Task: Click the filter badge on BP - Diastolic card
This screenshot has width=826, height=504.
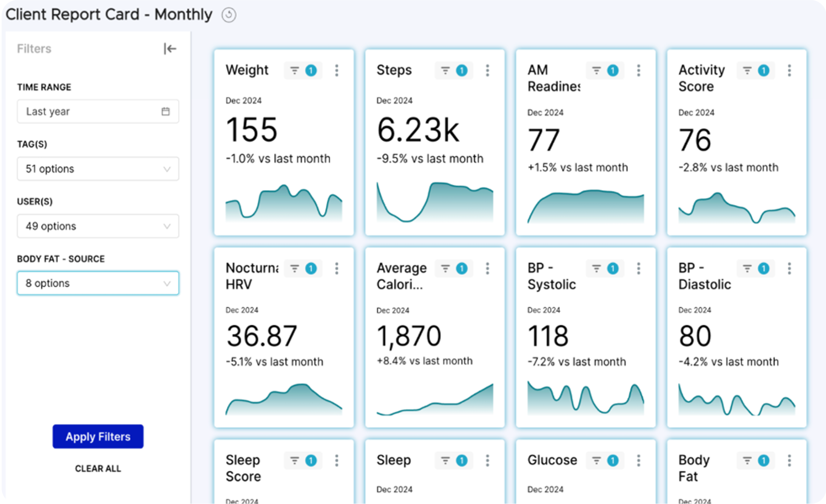Action: coord(756,269)
